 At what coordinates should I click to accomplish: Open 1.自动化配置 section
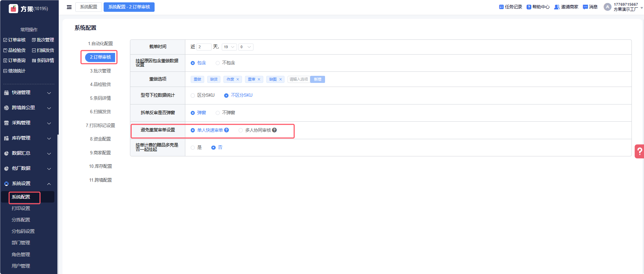pyautogui.click(x=101, y=43)
